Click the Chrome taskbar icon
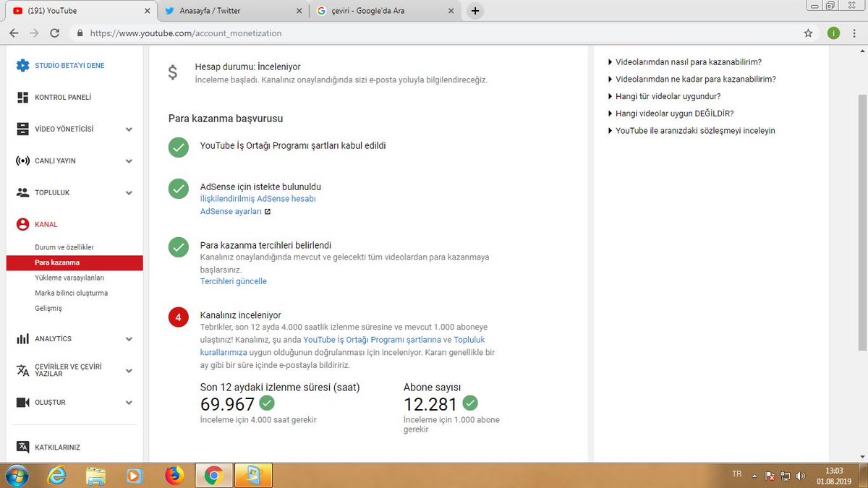The width and height of the screenshot is (868, 488). coord(213,475)
